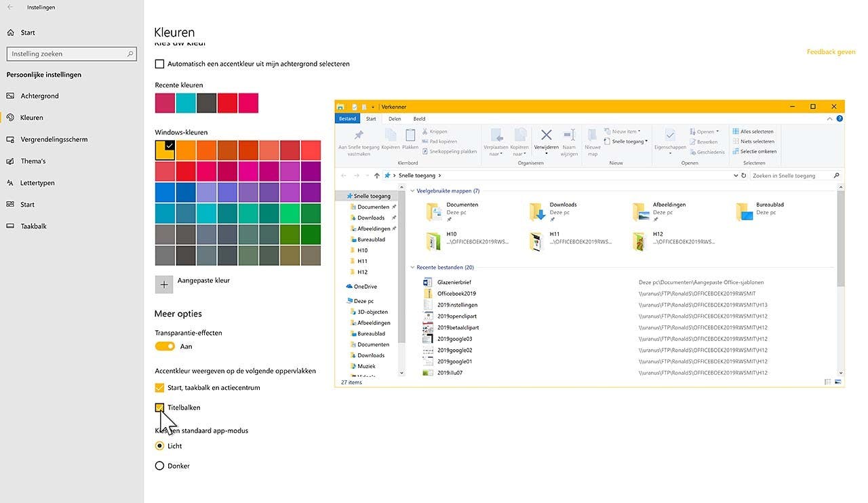Open Achtergrond settings in the sidebar
Screen dimensions: 868x503
tap(32, 96)
